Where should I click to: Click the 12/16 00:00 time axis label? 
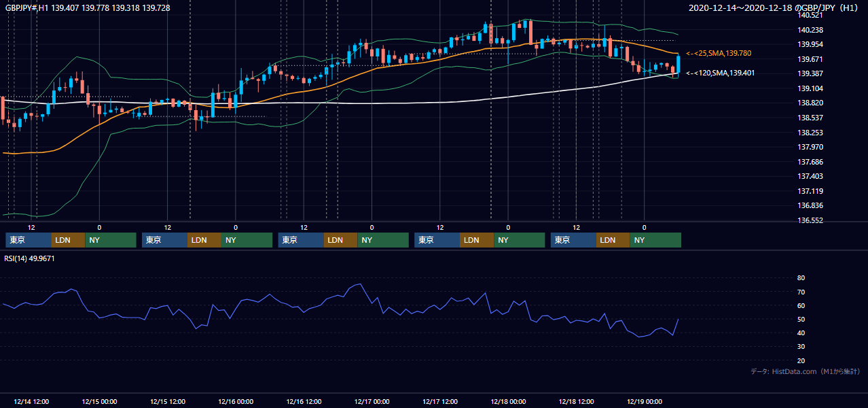236,401
